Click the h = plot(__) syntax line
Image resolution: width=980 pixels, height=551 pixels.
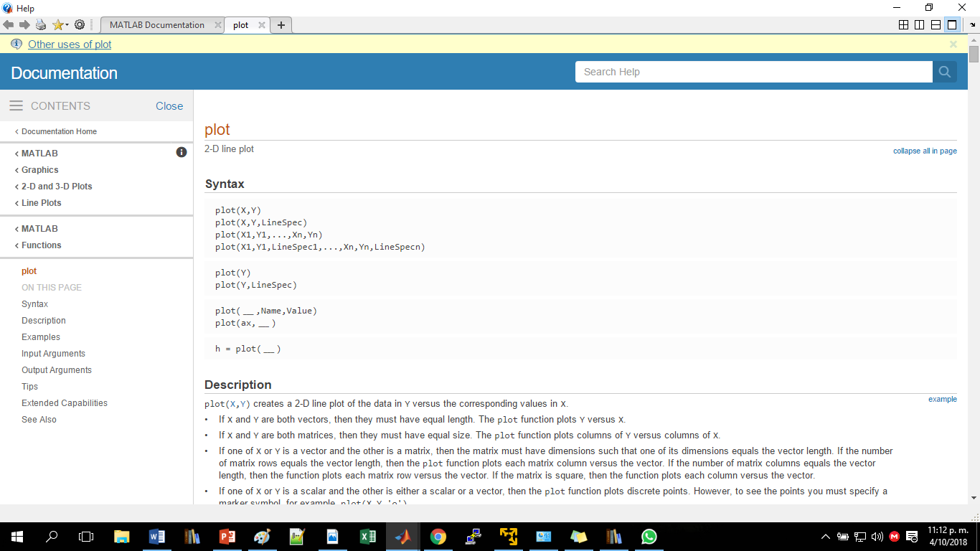pos(248,349)
